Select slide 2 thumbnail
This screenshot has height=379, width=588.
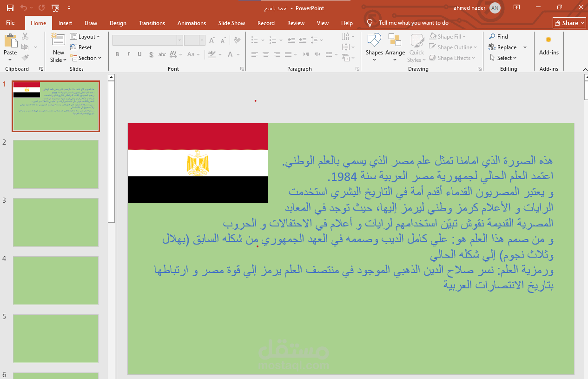tap(56, 164)
